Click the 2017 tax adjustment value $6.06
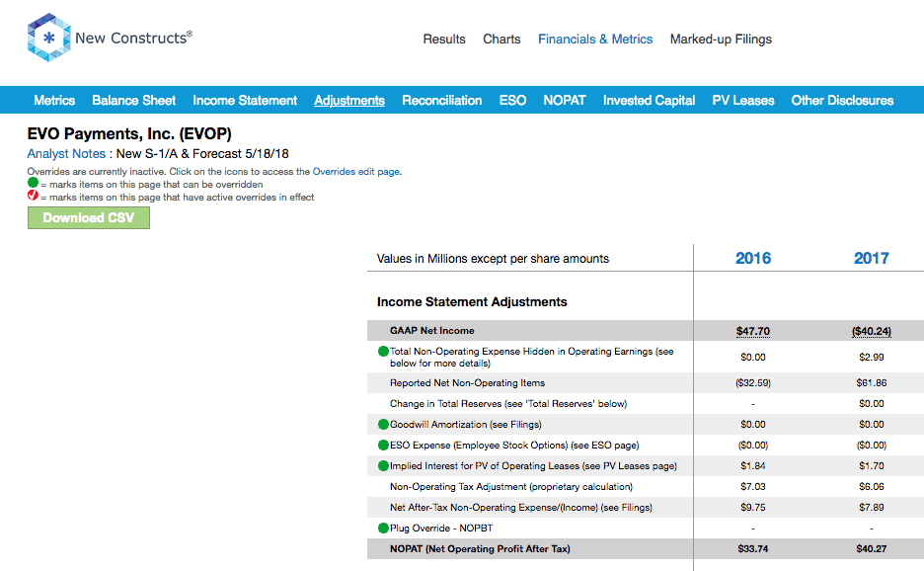 [x=872, y=487]
